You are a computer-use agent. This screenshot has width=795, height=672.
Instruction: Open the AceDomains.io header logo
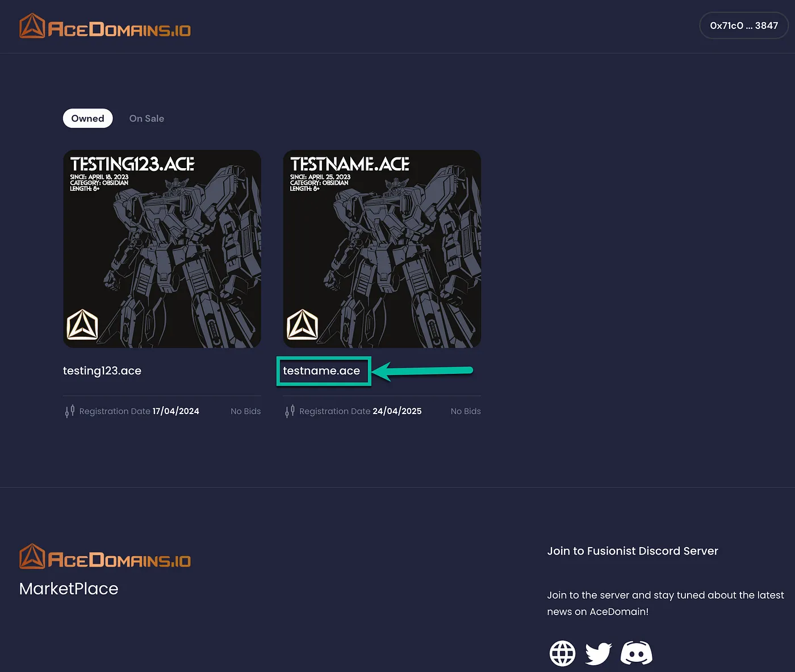105,26
